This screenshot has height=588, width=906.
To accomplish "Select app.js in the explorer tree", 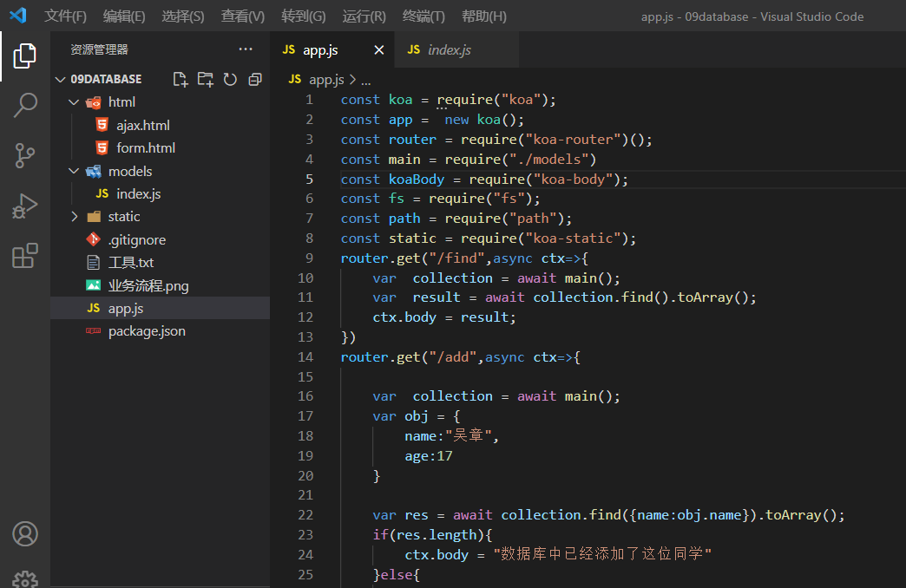I will tap(160, 309).
